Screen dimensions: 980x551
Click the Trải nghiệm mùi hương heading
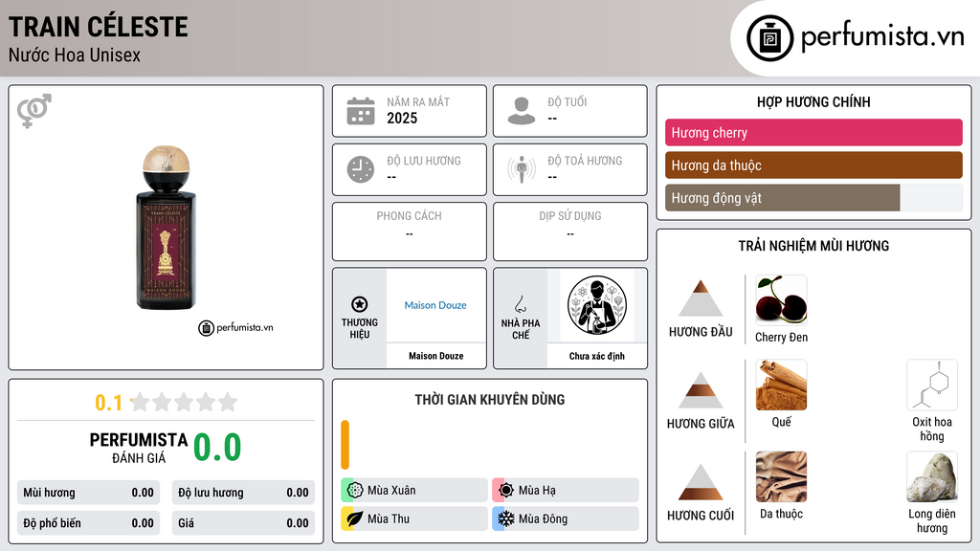(813, 246)
